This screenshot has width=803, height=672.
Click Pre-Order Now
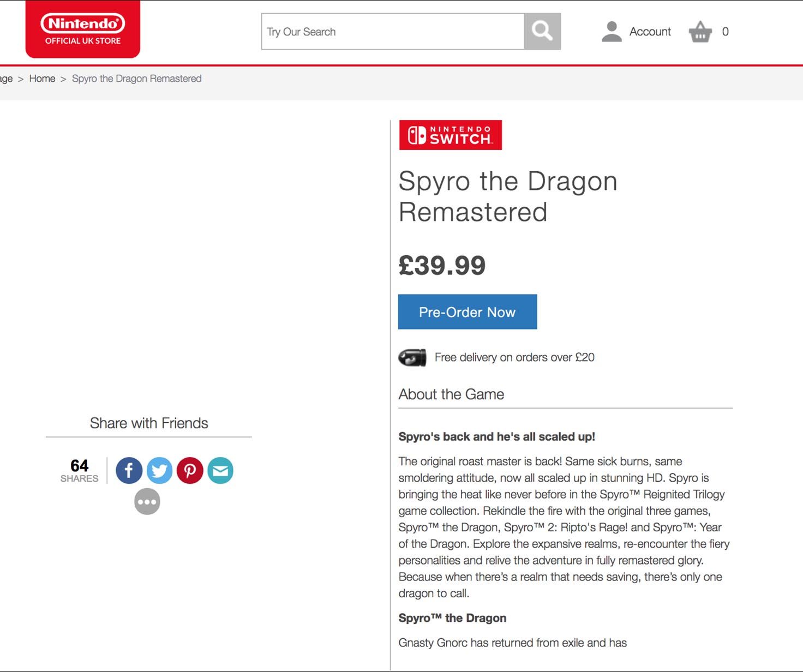click(468, 312)
